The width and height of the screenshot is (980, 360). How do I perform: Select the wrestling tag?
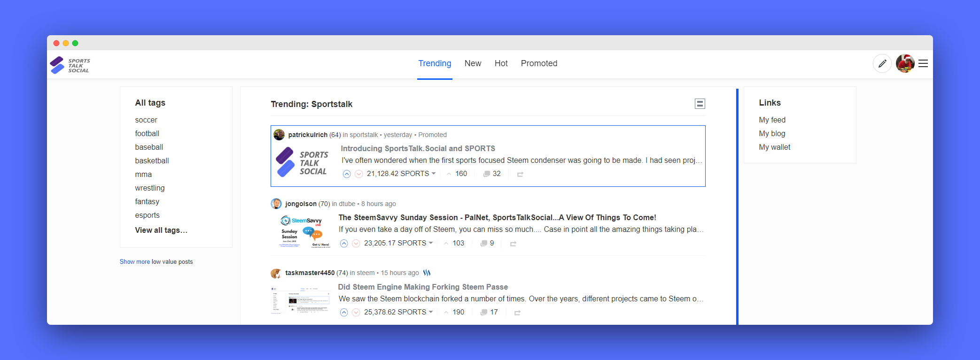pos(150,188)
